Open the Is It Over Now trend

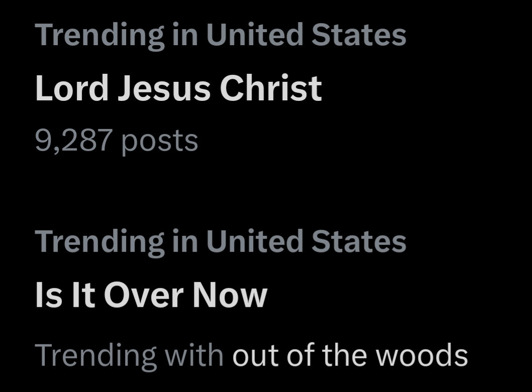pos(151,295)
